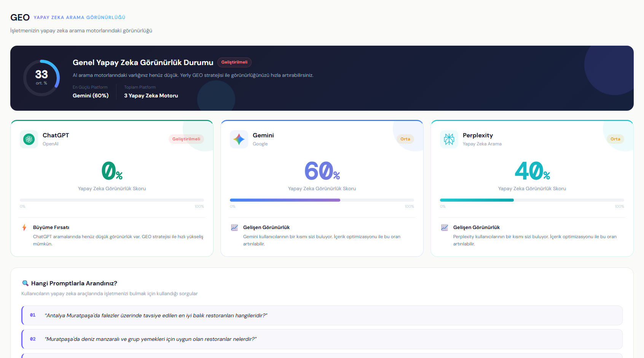
Task: Click the Perplexity logo icon
Action: click(x=449, y=139)
